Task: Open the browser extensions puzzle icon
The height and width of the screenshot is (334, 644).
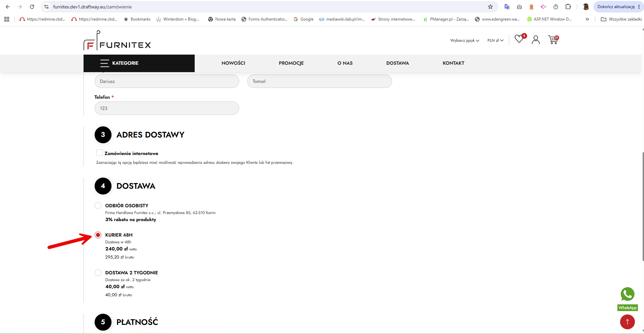Action: [x=568, y=7]
